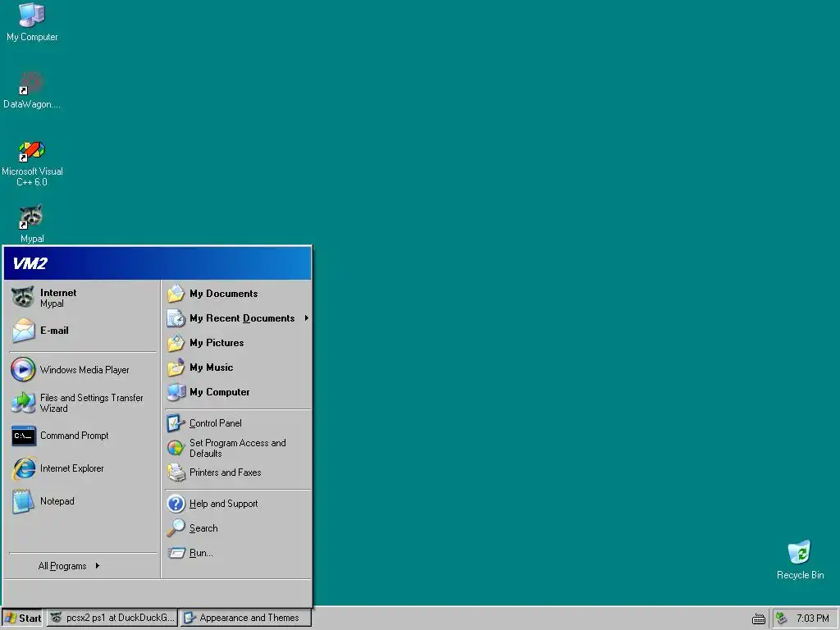
Task: Click the My Documents folder icon
Action: coord(176,294)
